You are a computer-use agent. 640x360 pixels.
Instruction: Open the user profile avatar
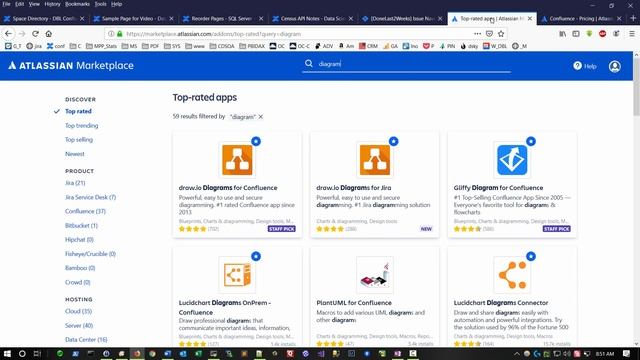coord(615,66)
